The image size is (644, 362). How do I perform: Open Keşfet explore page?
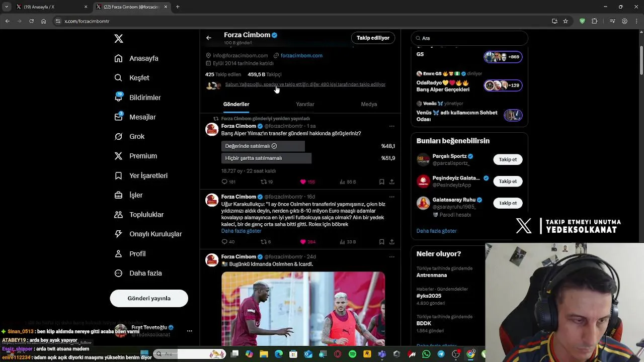pos(132,78)
